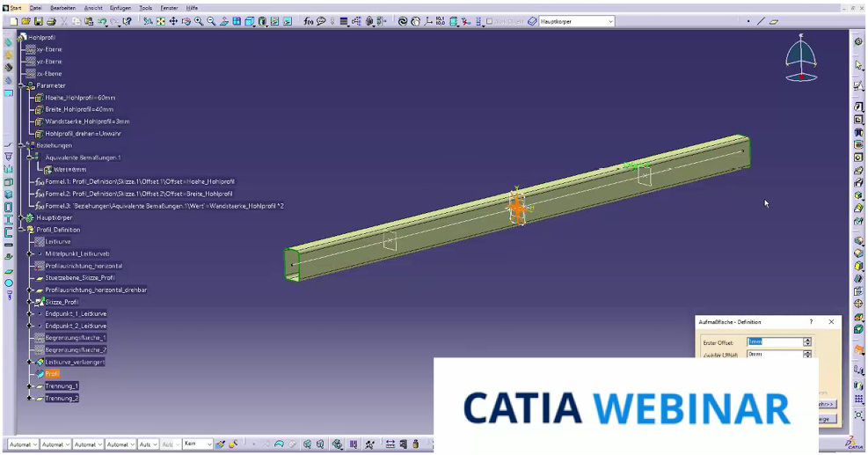Image resolution: width=868 pixels, height=455 pixels.
Task: Expand the Skizze_Profil tree node
Action: click(30, 302)
